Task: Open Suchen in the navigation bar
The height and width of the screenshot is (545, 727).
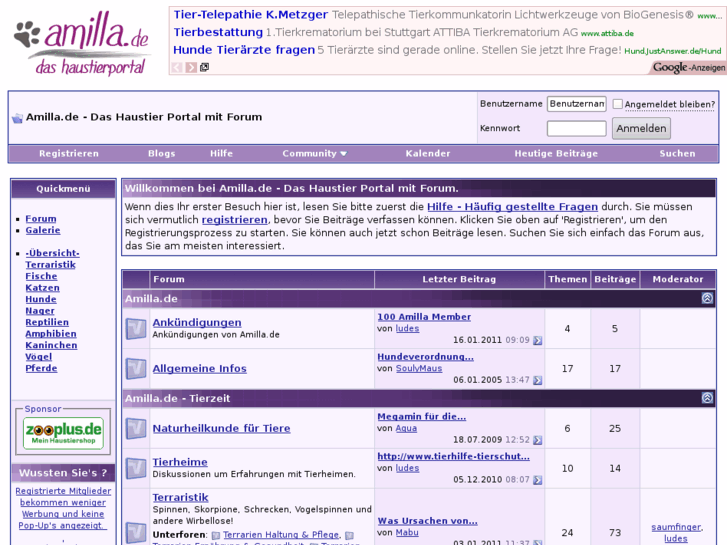Action: point(677,154)
